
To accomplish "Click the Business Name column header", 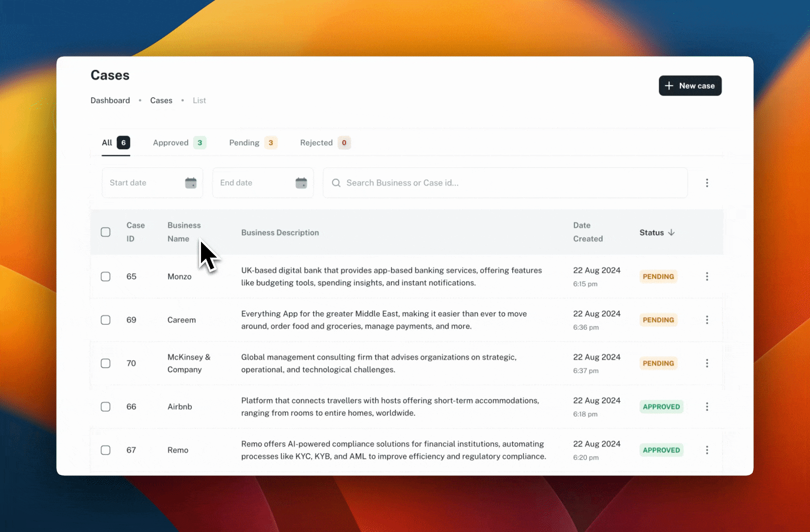I will tap(184, 232).
